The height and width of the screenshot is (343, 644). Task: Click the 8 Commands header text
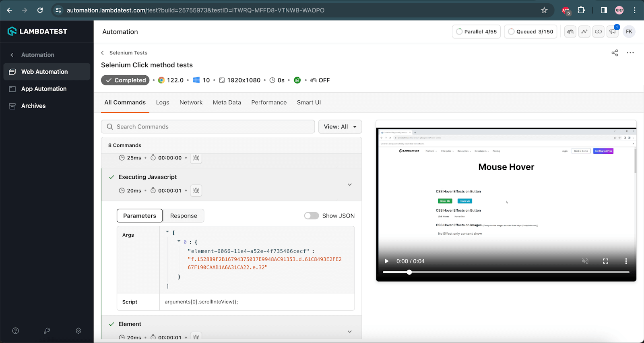125,145
